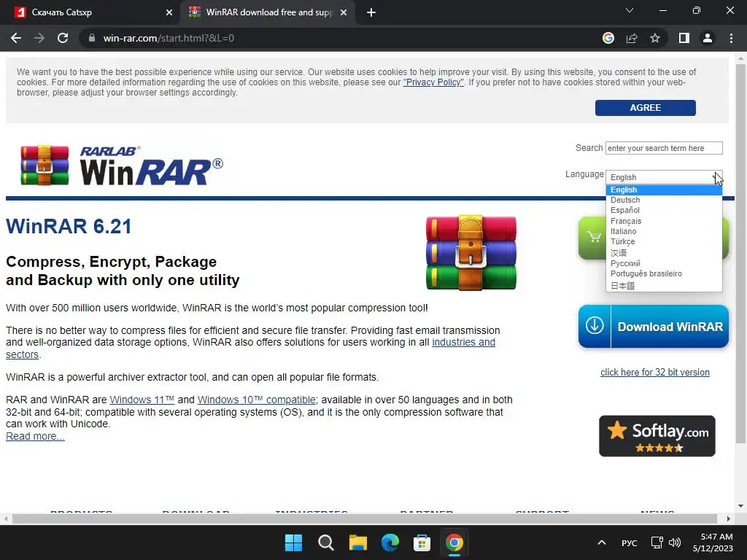Click the vertical page scrollbar
Image resolution: width=747 pixels, height=560 pixels.
click(740, 253)
